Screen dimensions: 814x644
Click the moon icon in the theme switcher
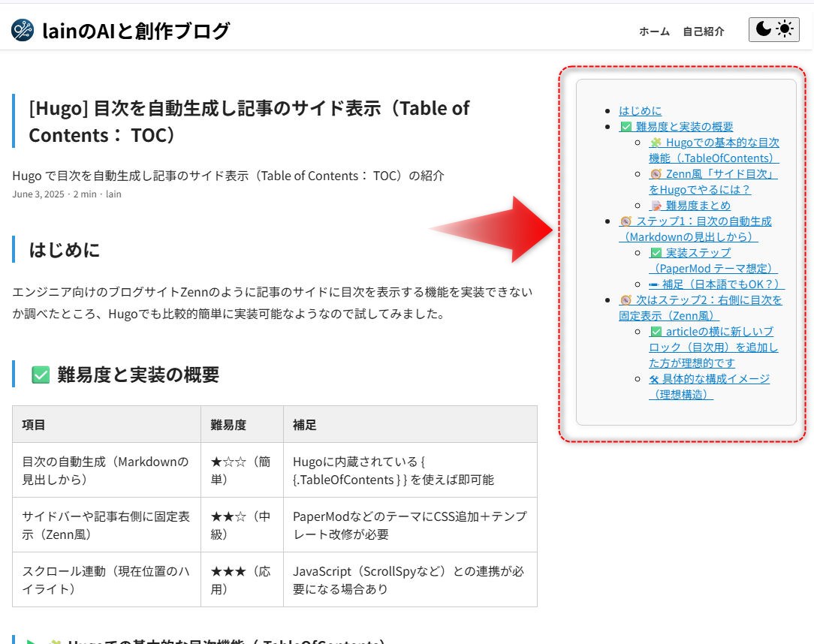[x=763, y=29]
